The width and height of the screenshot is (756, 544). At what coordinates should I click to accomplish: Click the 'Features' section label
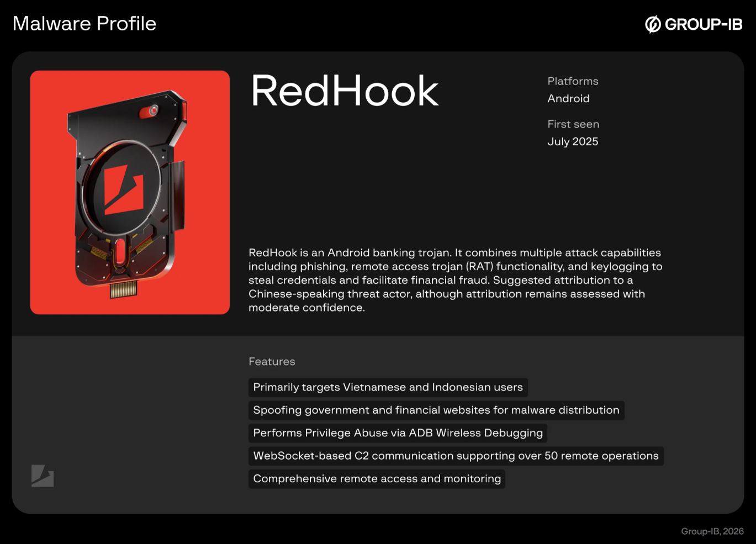tap(272, 362)
